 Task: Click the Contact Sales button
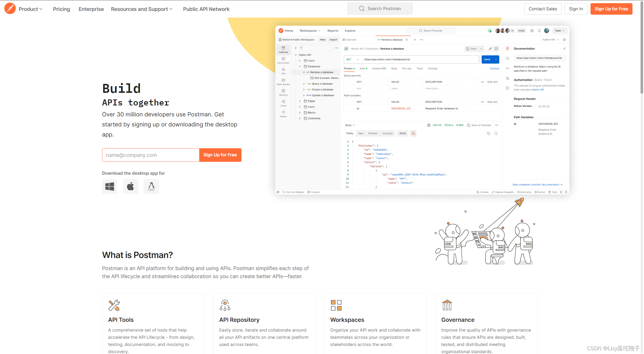[x=543, y=9]
